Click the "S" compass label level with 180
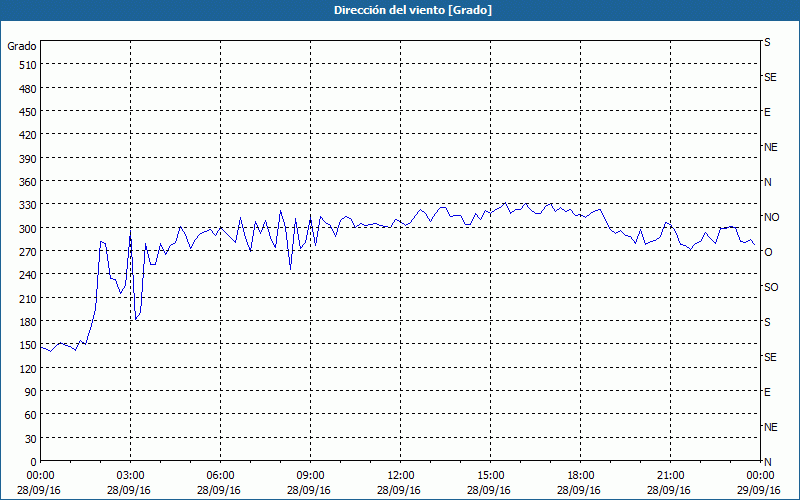Screen dimensions: 800x500 (767, 322)
